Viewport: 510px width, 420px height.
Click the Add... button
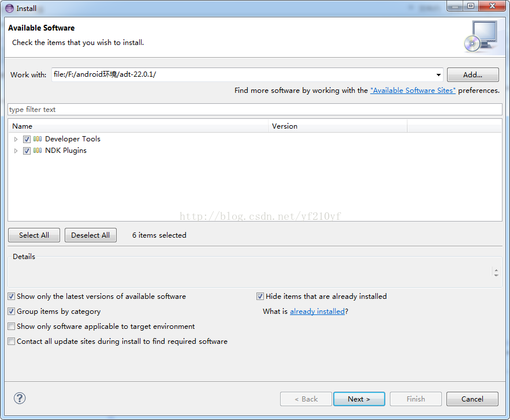472,74
